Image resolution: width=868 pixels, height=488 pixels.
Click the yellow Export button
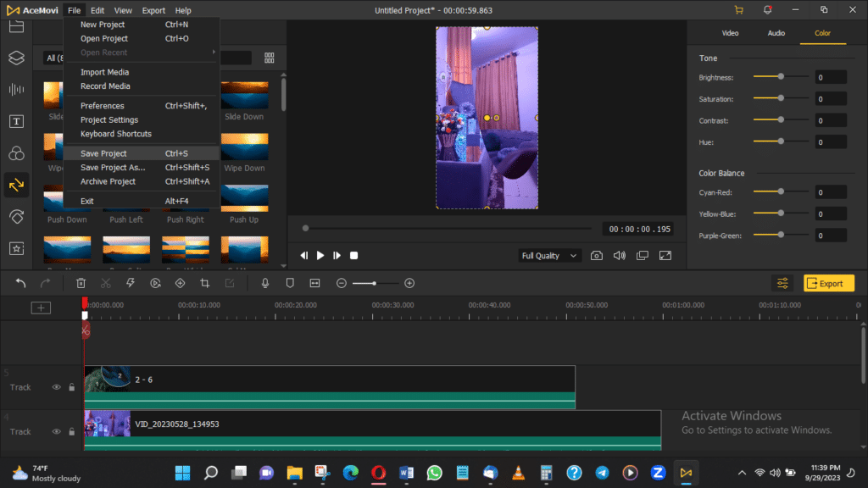[x=828, y=284]
